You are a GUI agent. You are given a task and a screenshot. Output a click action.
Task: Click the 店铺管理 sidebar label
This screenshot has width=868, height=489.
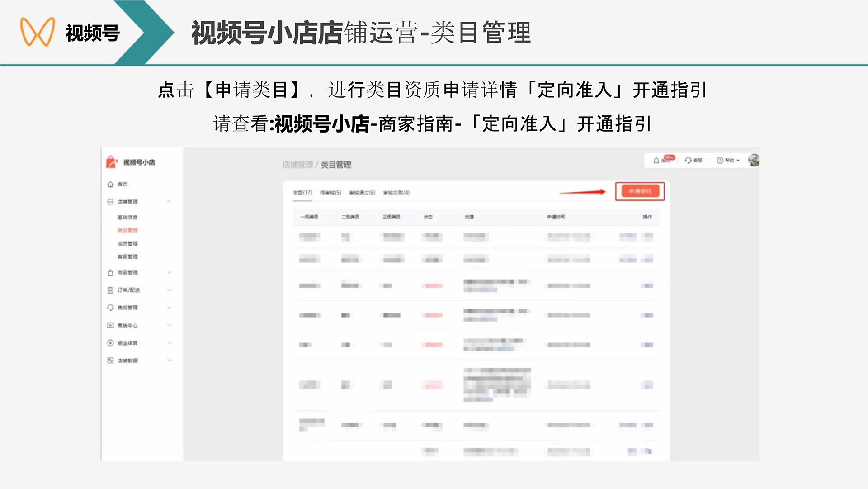point(127,202)
